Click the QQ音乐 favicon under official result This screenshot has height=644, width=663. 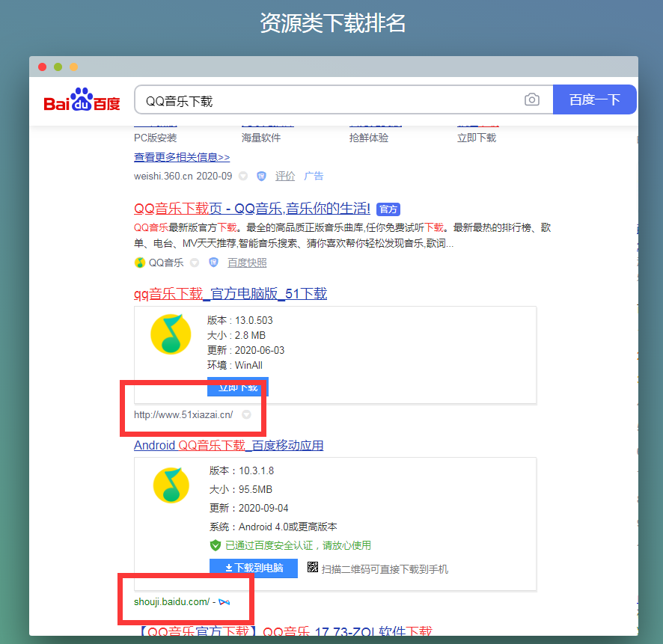click(139, 263)
